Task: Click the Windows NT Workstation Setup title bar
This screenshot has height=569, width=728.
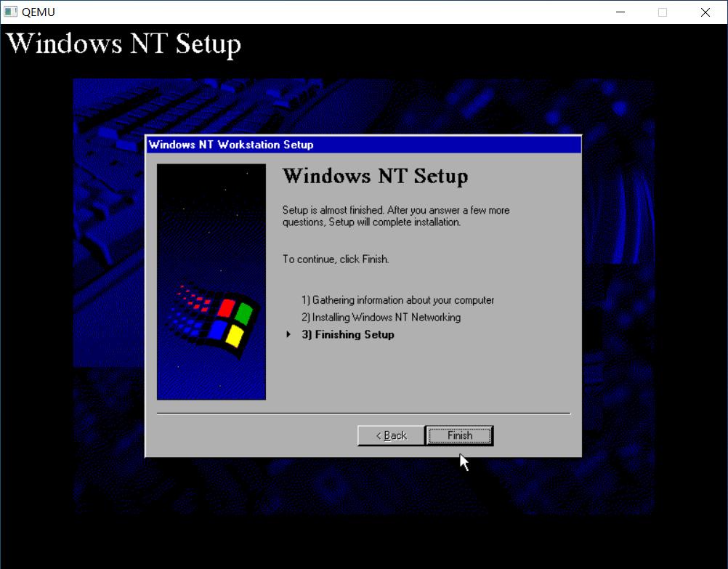Action: tap(363, 145)
